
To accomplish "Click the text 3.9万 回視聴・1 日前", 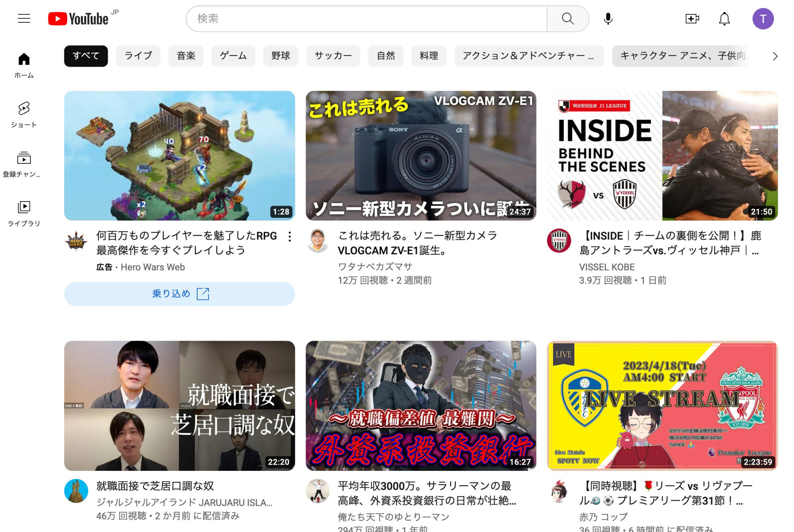I will [x=622, y=280].
